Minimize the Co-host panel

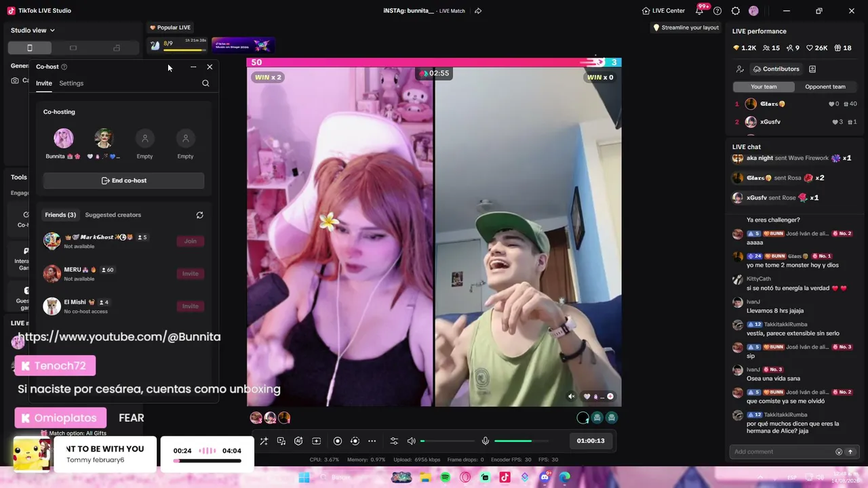coord(193,67)
